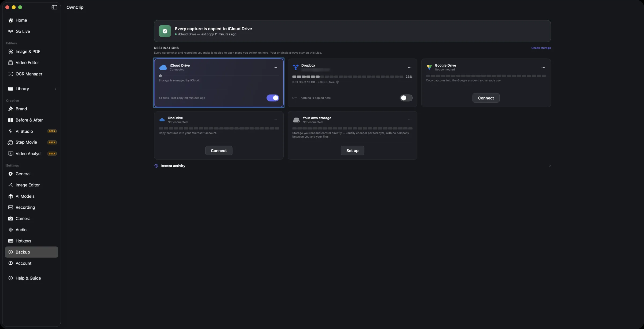
Task: Open Your own storage options menu
Action: [x=409, y=120]
